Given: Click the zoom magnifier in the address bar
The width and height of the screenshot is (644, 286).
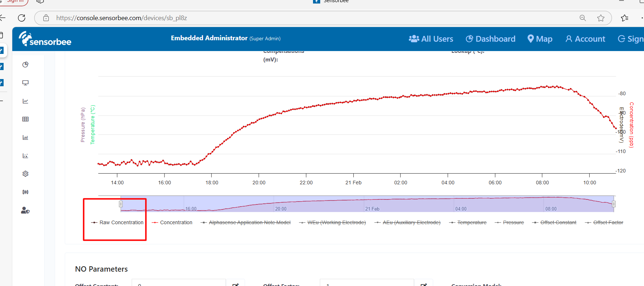Looking at the screenshot, I should (x=583, y=18).
